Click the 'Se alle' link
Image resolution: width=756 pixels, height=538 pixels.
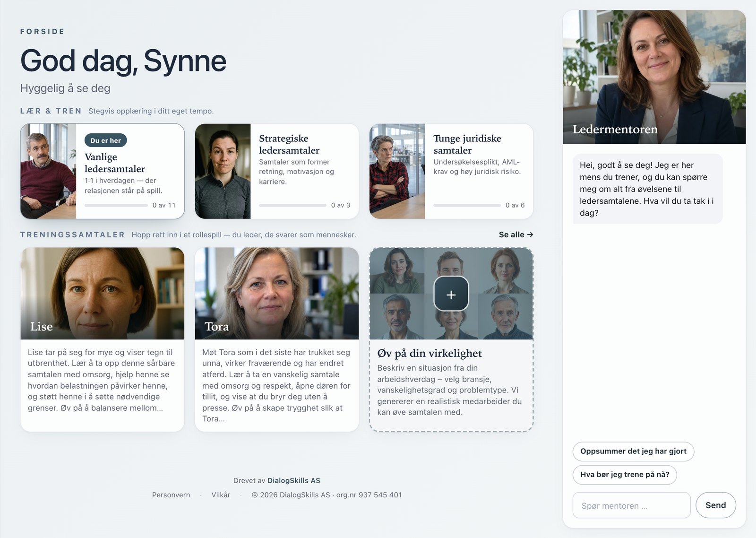pyautogui.click(x=516, y=234)
